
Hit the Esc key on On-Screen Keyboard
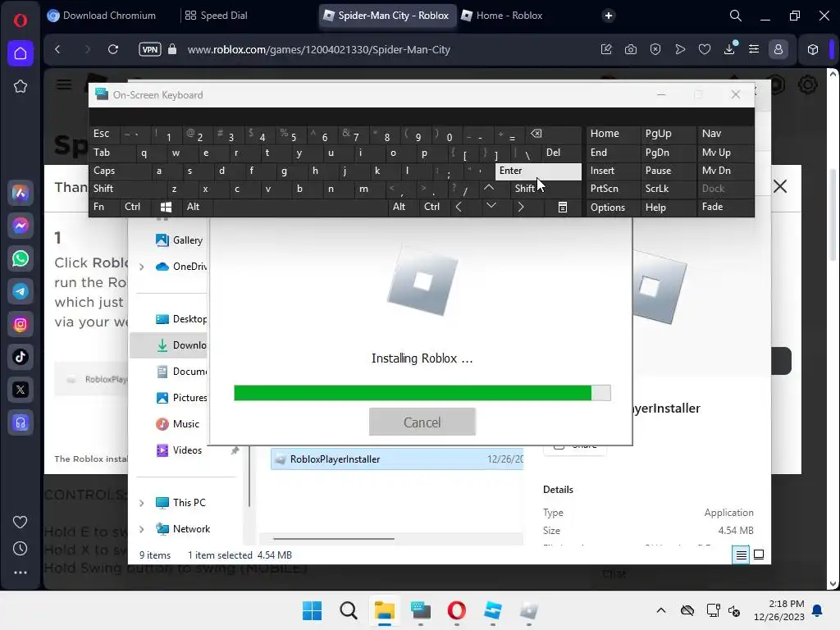coord(105,134)
